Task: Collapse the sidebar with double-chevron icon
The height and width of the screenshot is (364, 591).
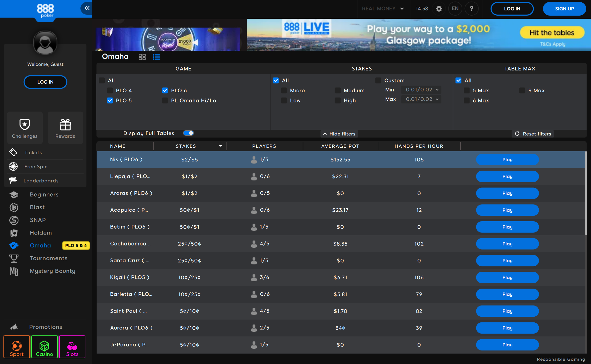Action: tap(87, 8)
